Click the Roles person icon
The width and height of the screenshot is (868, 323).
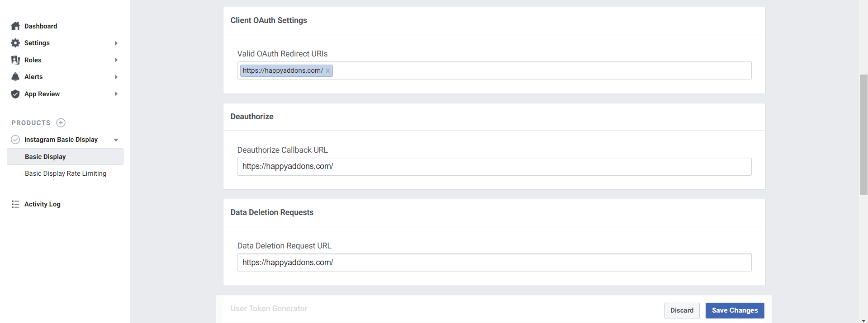15,60
